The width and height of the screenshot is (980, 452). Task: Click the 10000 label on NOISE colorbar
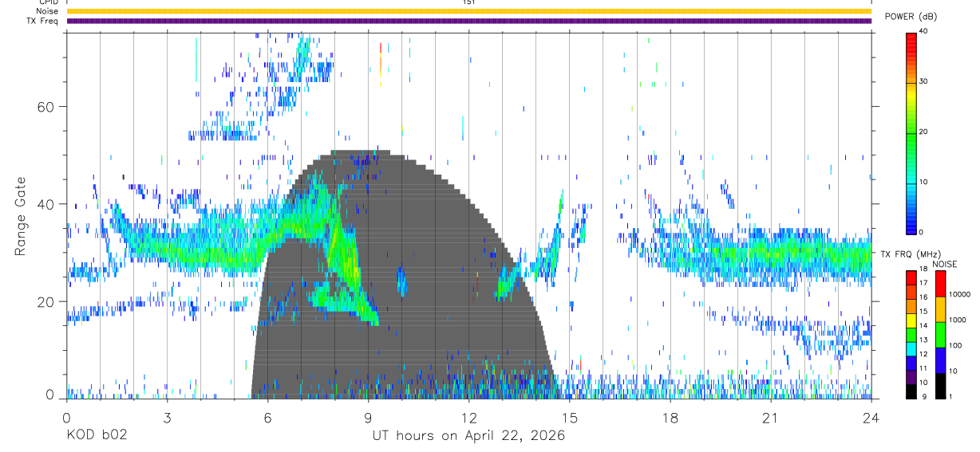click(x=960, y=295)
